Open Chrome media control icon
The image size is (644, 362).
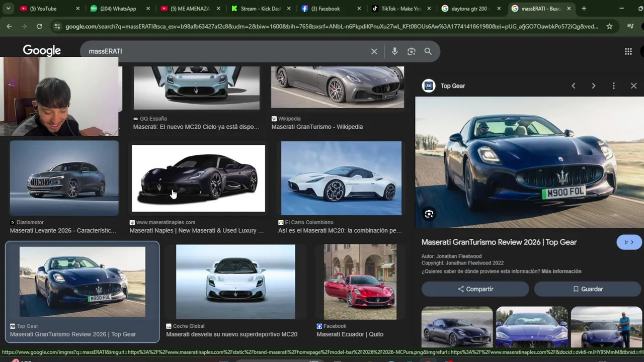[630, 26]
